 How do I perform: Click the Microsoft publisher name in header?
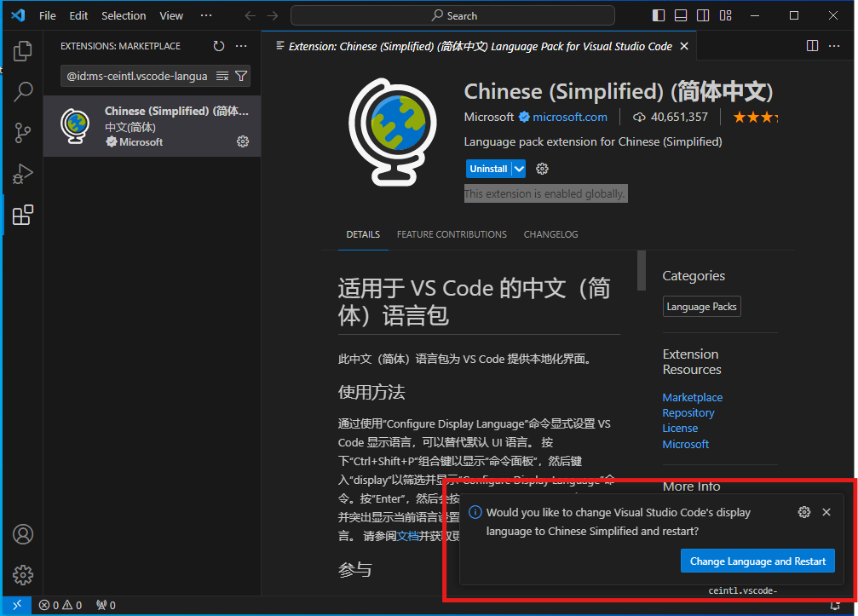click(x=489, y=117)
